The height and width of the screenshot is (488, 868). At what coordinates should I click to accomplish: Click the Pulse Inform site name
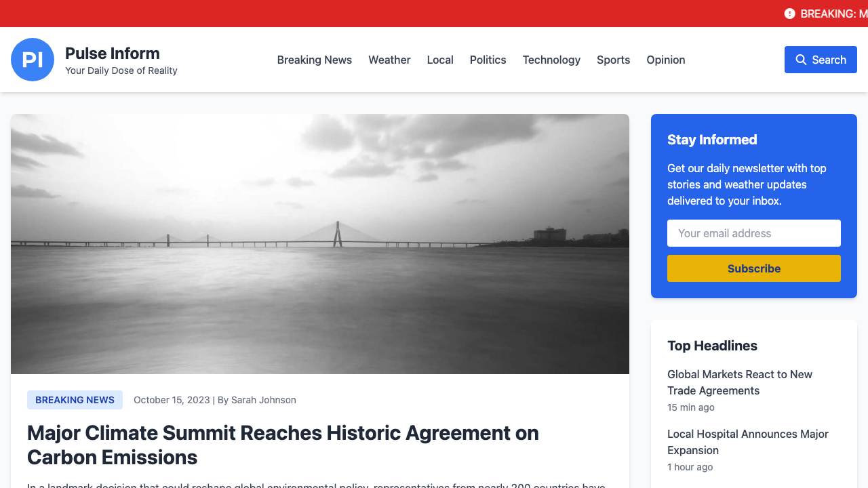tap(113, 53)
